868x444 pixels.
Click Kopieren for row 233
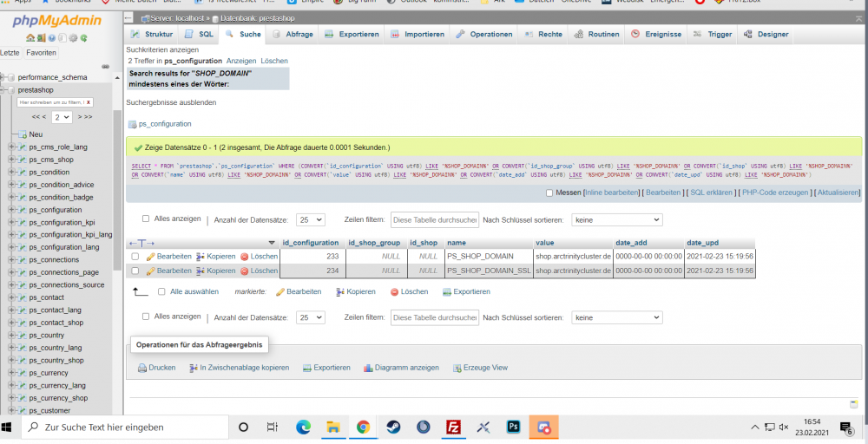[x=216, y=257]
